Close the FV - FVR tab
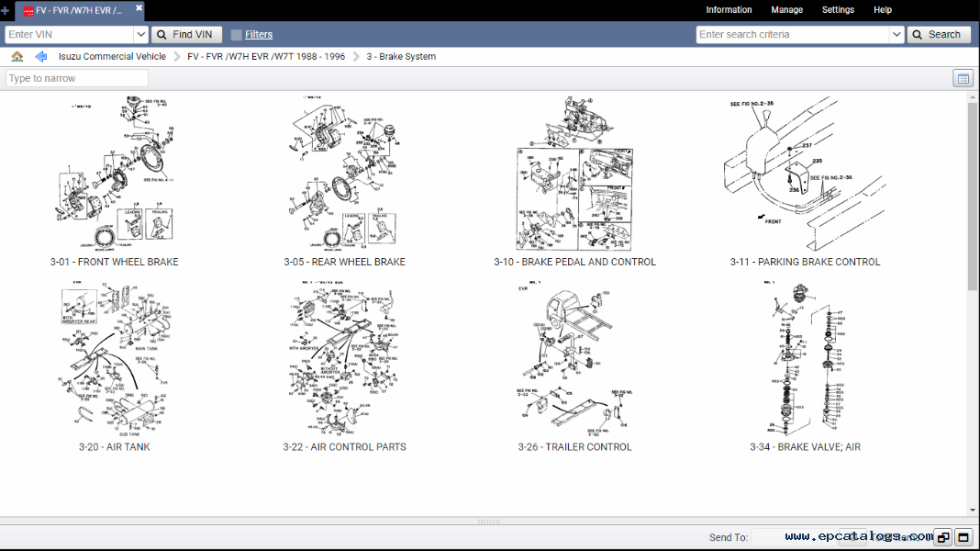Screen dimensions: 980x551 click(139, 8)
